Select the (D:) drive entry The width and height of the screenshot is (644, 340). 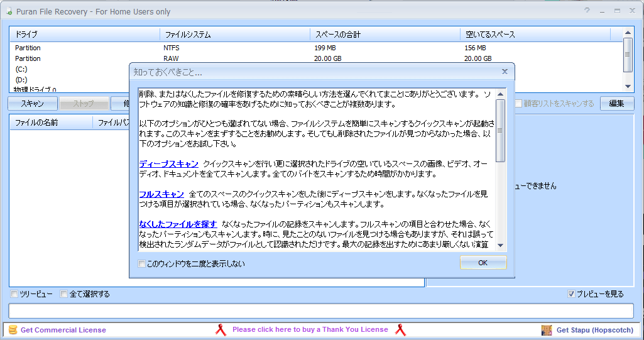tap(21, 80)
